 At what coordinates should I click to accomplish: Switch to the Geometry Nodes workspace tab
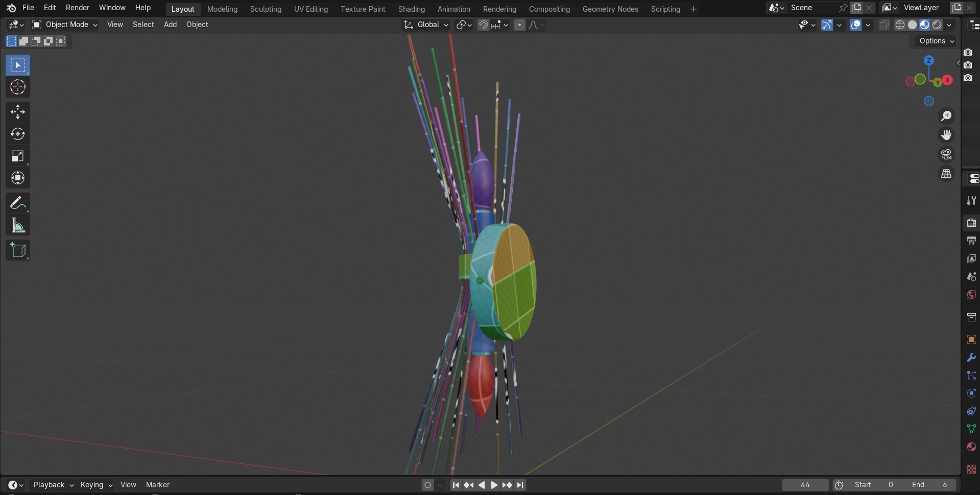click(x=610, y=9)
